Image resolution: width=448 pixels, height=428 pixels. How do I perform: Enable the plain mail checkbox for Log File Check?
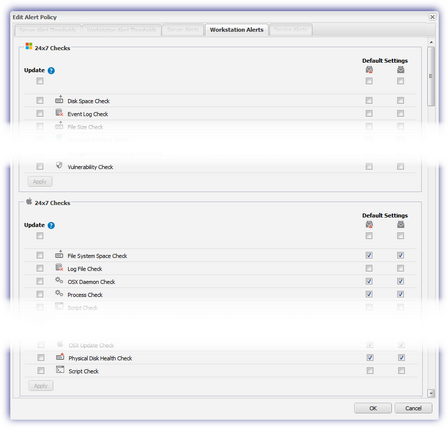[x=401, y=268]
